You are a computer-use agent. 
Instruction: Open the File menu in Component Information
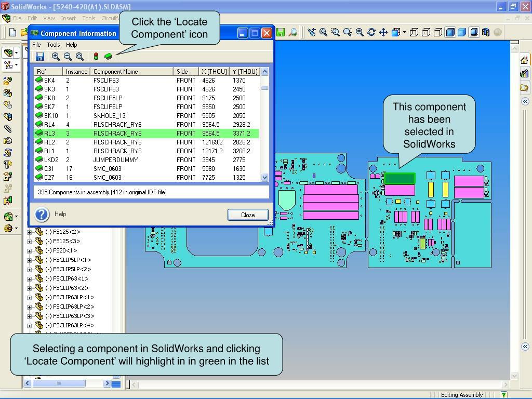click(36, 45)
